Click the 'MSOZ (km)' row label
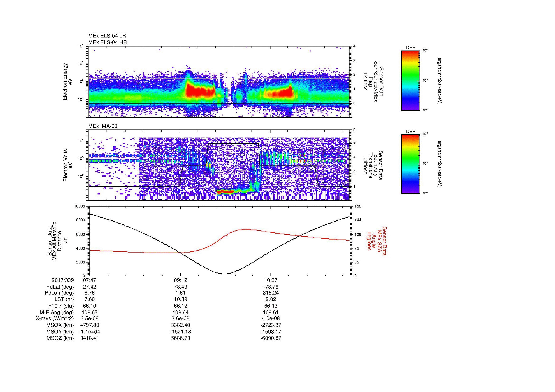555x392 pixels. (60, 338)
